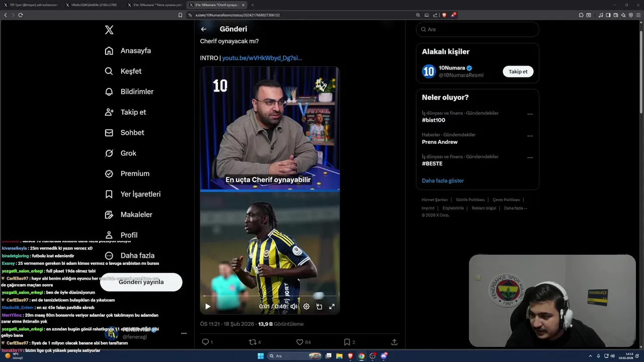Expand the Daha fazla menu
The width and height of the screenshot is (644, 362).
[129, 255]
